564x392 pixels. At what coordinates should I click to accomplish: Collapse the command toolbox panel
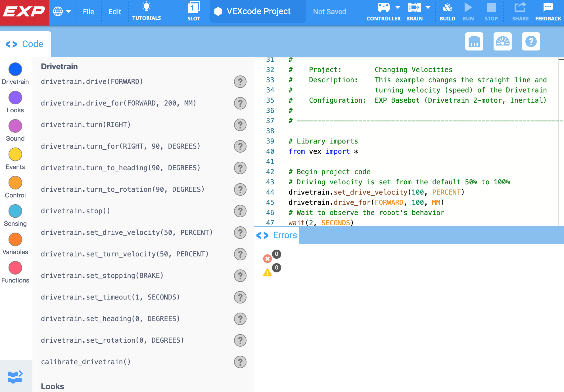pyautogui.click(x=16, y=376)
